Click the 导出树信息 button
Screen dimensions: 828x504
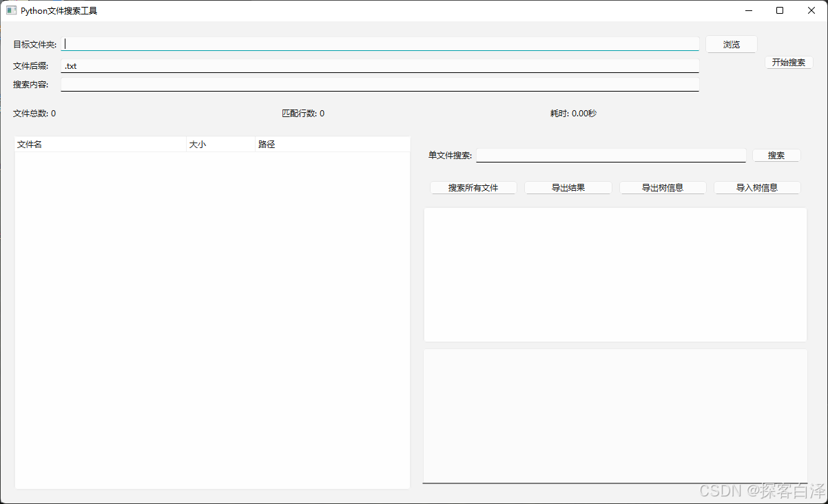(x=663, y=187)
